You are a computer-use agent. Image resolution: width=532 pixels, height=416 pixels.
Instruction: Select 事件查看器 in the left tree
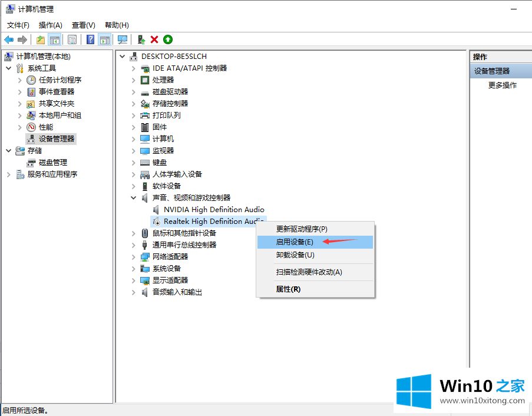coord(57,91)
